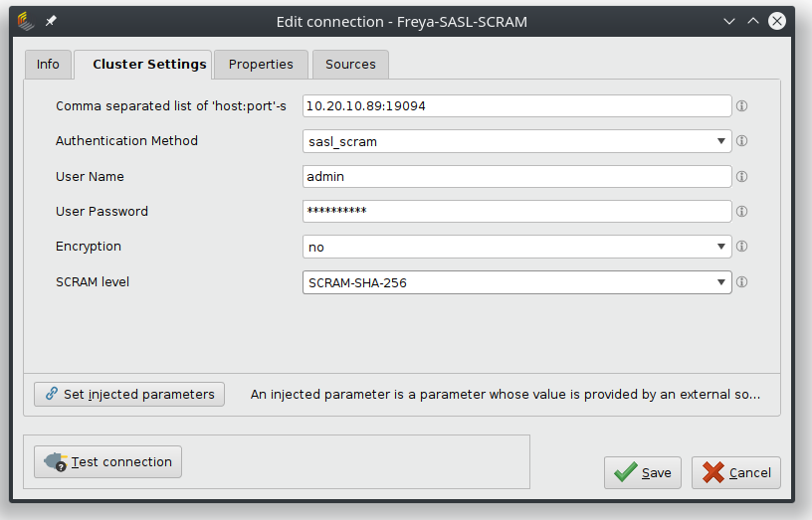This screenshot has width=812, height=520.
Task: Click info icon beside User Name field
Action: 741,177
